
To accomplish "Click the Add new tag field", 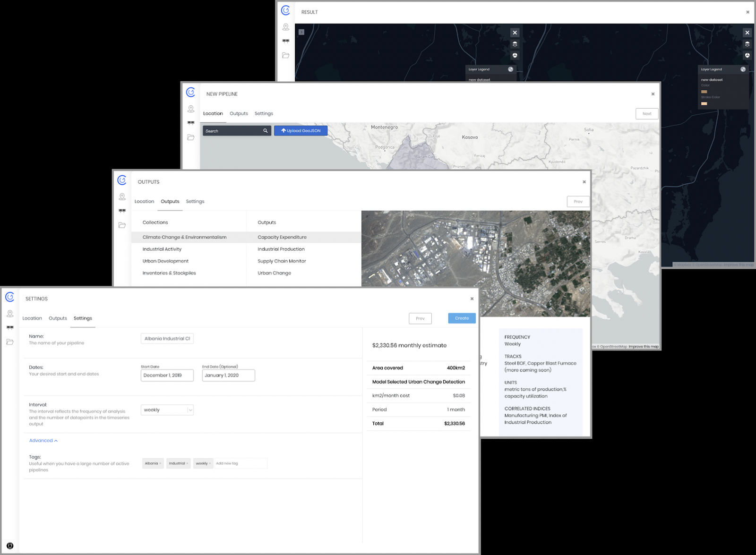I will tap(241, 463).
